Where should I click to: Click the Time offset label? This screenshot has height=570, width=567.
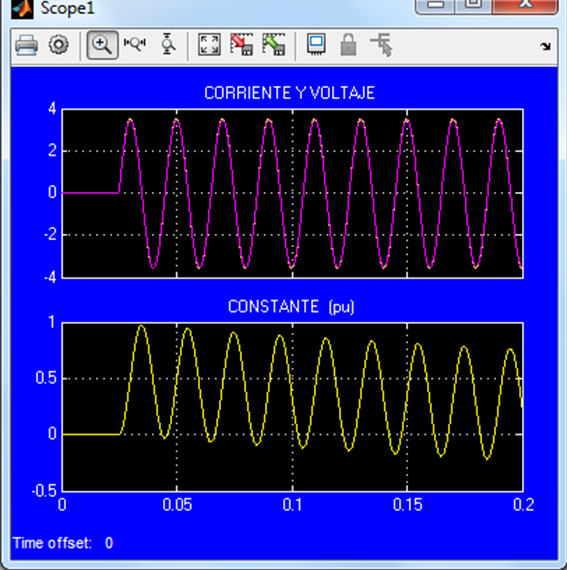click(52, 543)
